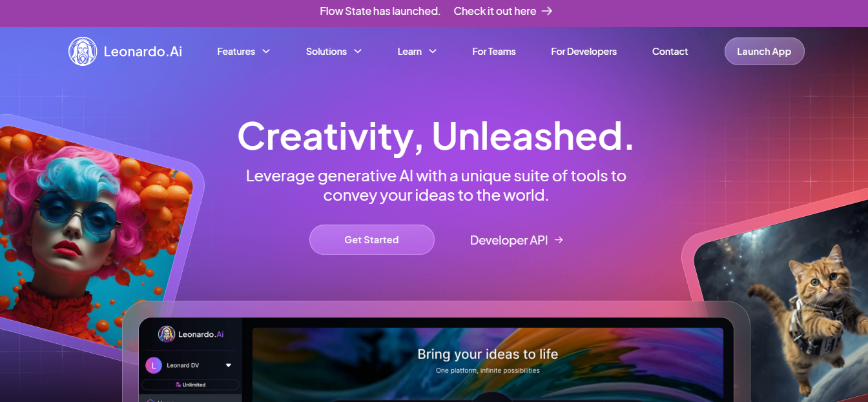Viewport: 868px width, 402px height.
Task: Open the Check it out here announcement link
Action: [495, 11]
